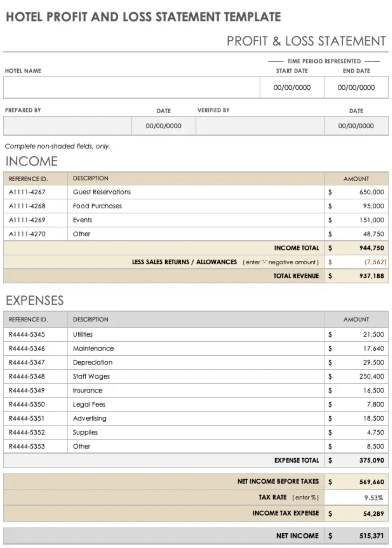Screen dimensions: 392x548
Task: Click the Total Revenue value 937,188
Action: 371,276
